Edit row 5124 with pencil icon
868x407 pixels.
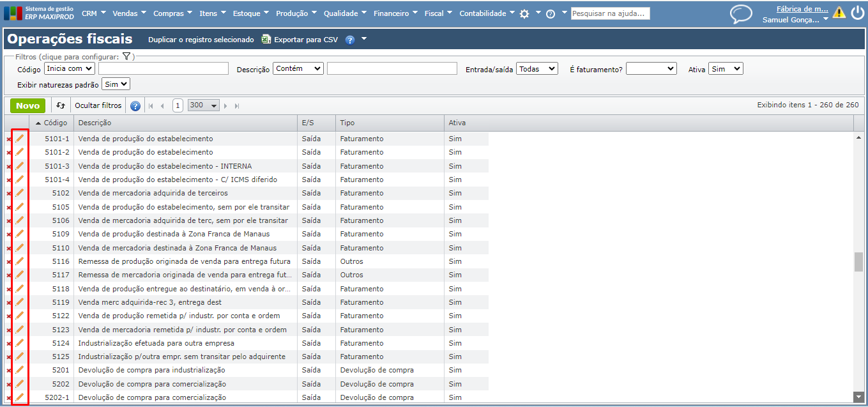pos(20,343)
